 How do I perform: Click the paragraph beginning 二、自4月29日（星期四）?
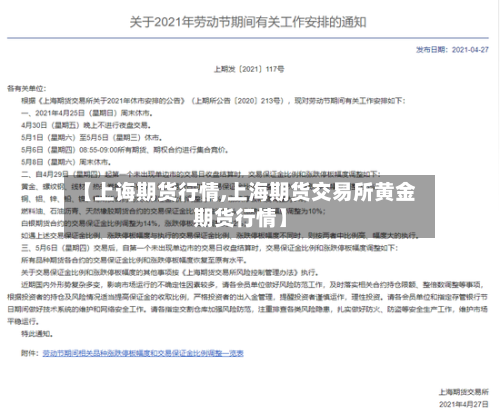pyautogui.click(x=201, y=174)
